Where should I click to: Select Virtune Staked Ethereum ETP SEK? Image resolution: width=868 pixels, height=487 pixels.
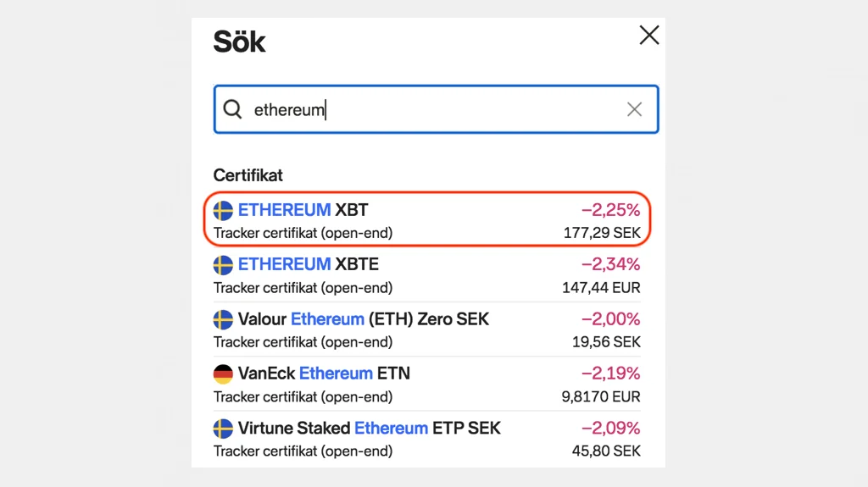(369, 428)
